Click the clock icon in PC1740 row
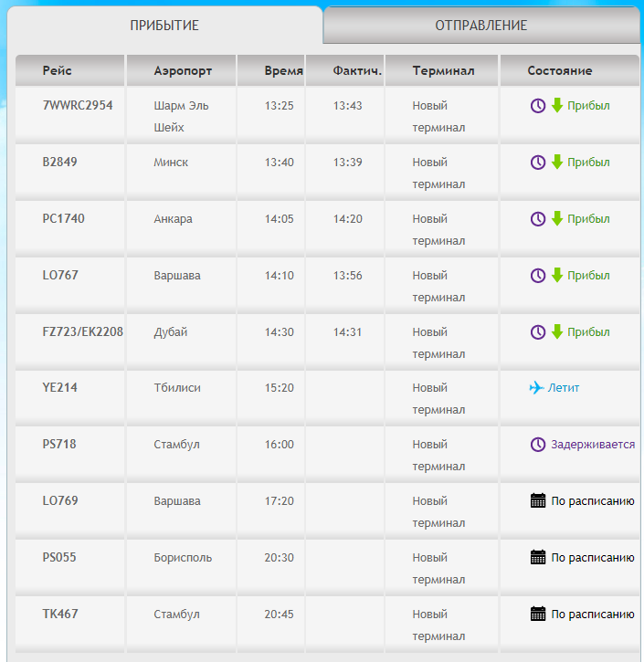 [538, 219]
